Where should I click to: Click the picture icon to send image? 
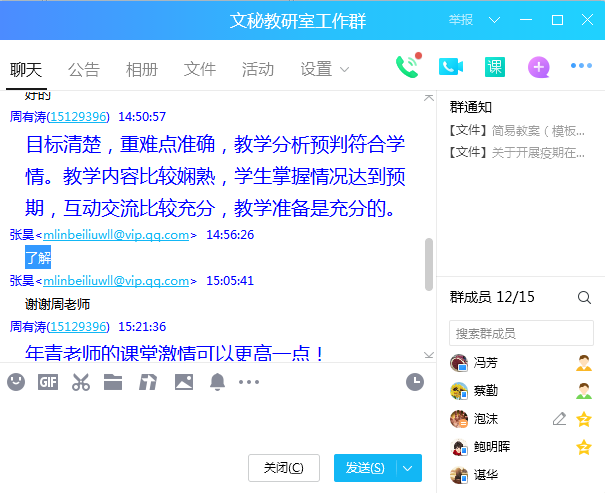point(183,381)
